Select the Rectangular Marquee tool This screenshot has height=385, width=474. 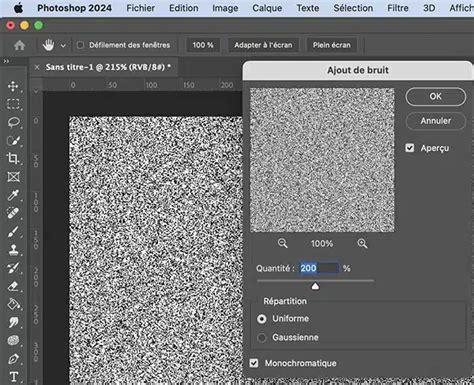pyautogui.click(x=13, y=104)
